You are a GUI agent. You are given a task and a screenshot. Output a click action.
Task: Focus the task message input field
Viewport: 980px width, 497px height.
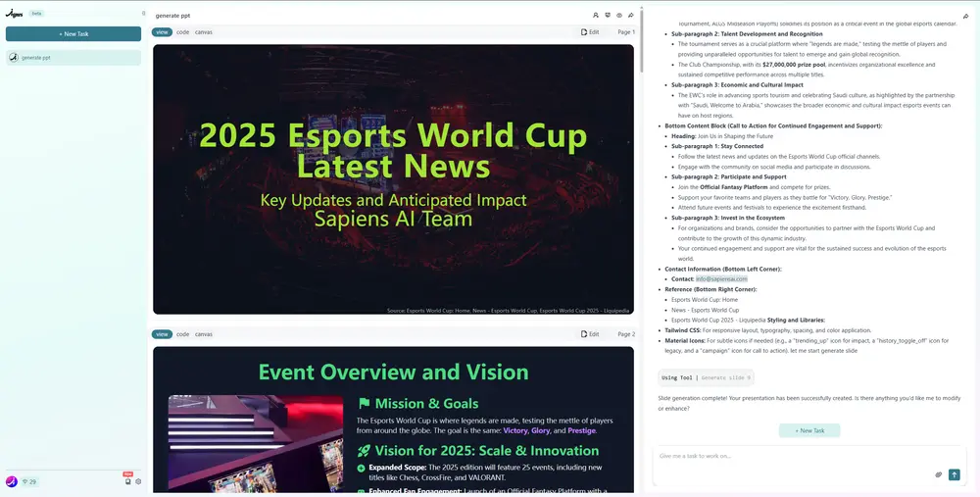tap(784, 456)
